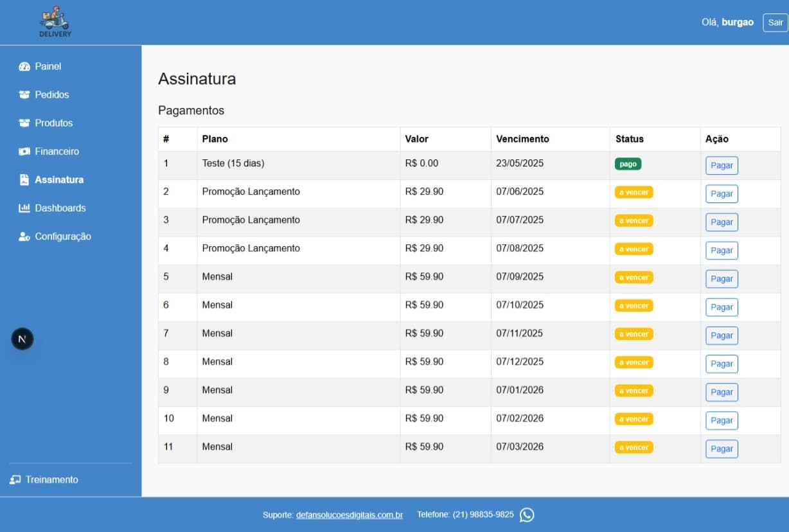Open WhatsApp icon in footer
The image size is (789, 532).
(x=527, y=515)
